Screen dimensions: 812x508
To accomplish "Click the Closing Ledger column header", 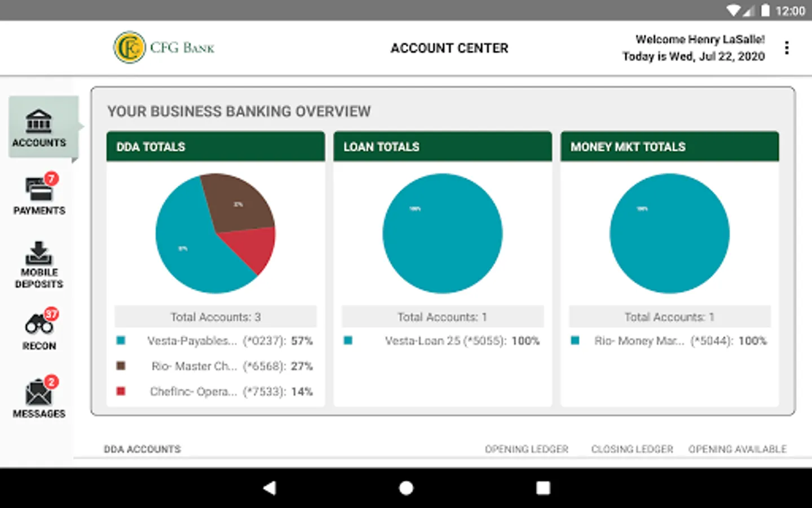I will pos(632,449).
